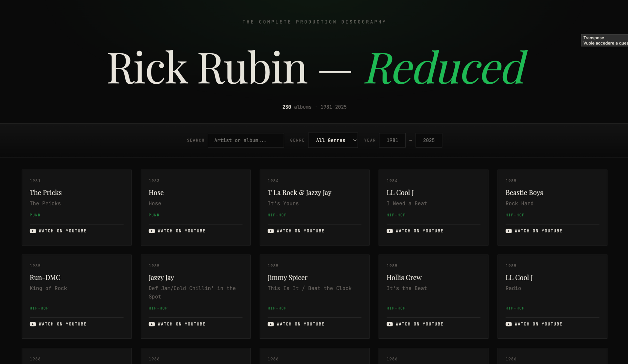628x364 pixels.
Task: Click the genre dropdown chevron arrow
Action: pos(354,140)
